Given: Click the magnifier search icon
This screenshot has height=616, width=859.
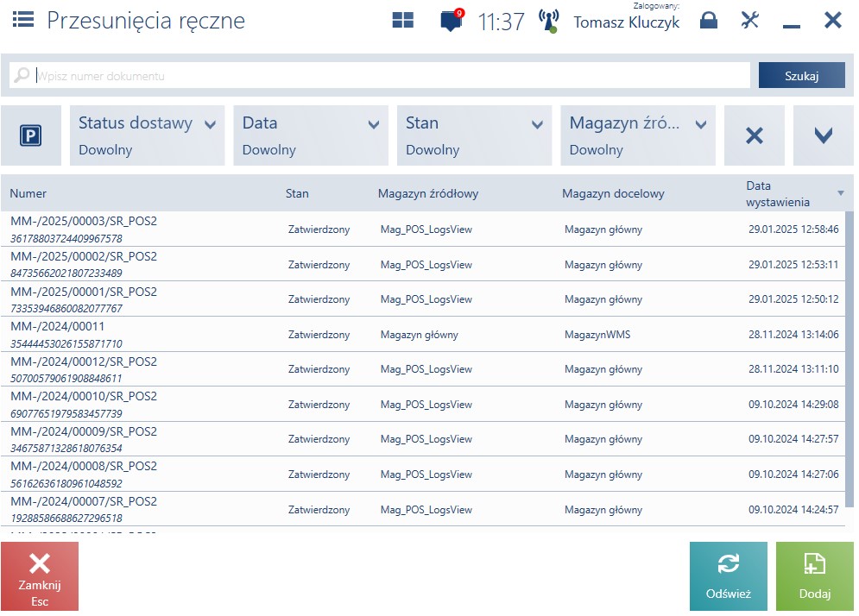Looking at the screenshot, I should (x=22, y=75).
